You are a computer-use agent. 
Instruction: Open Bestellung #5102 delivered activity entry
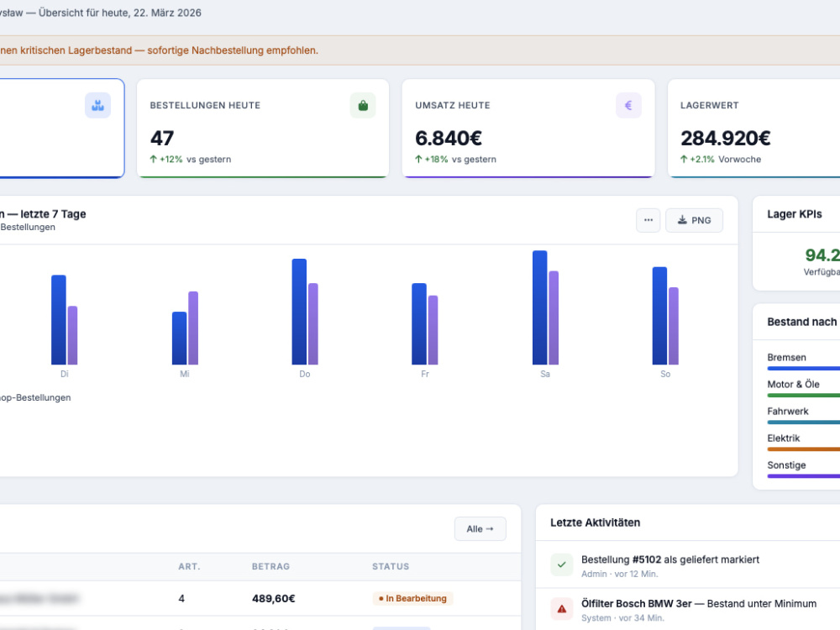pos(688,565)
